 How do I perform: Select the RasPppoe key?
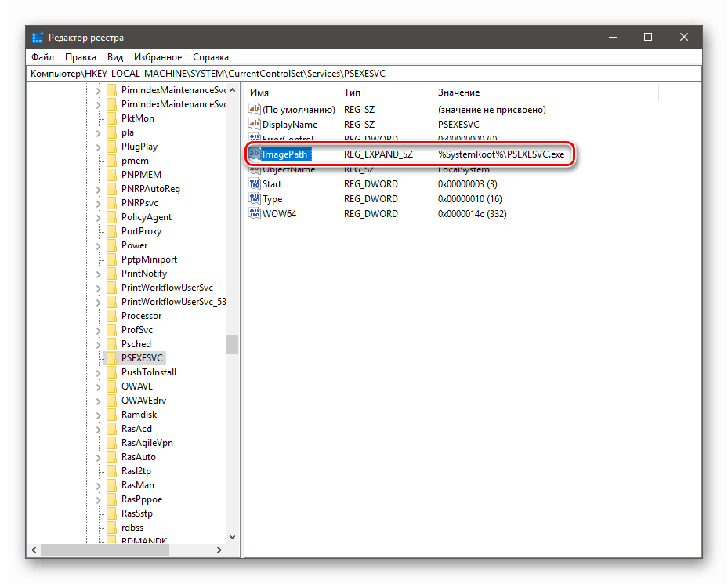(x=142, y=499)
